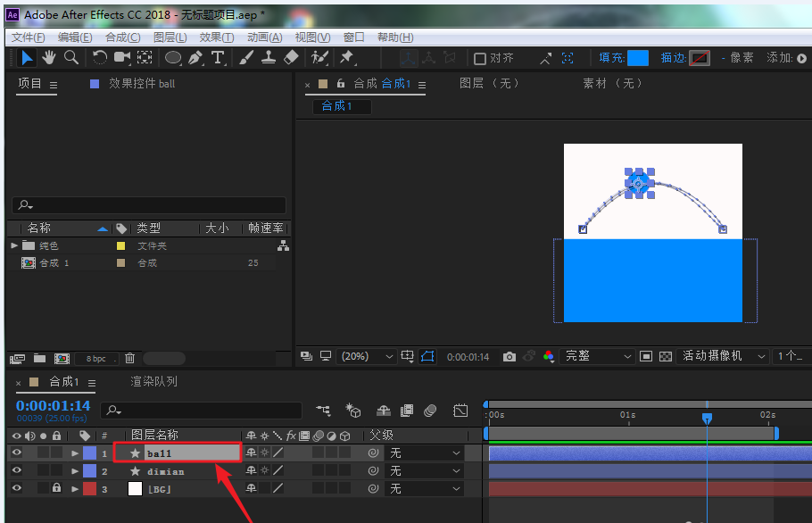Select the Eraser tool
812x523 pixels.
click(x=291, y=57)
